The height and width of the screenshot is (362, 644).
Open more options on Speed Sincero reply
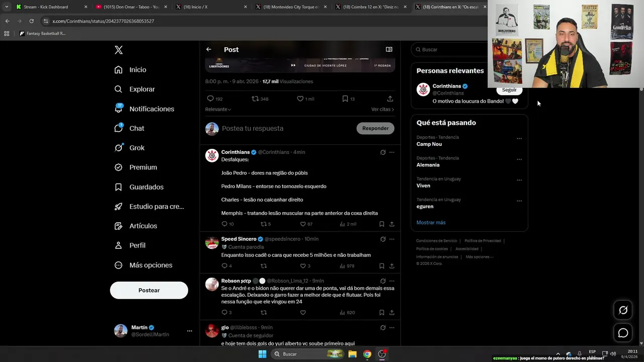click(392, 239)
